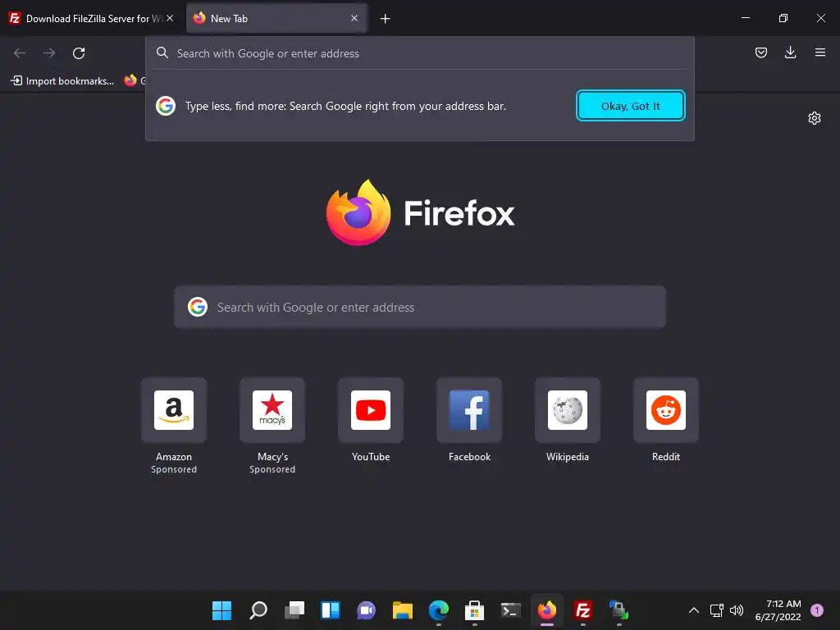Open FileZilla from taskbar
840x630 pixels.
click(583, 610)
